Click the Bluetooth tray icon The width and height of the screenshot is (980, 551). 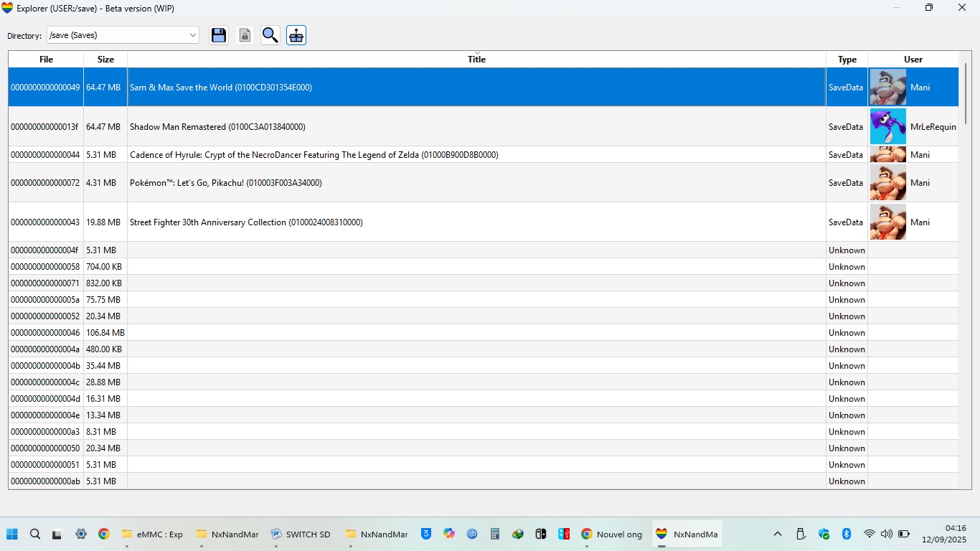(847, 534)
